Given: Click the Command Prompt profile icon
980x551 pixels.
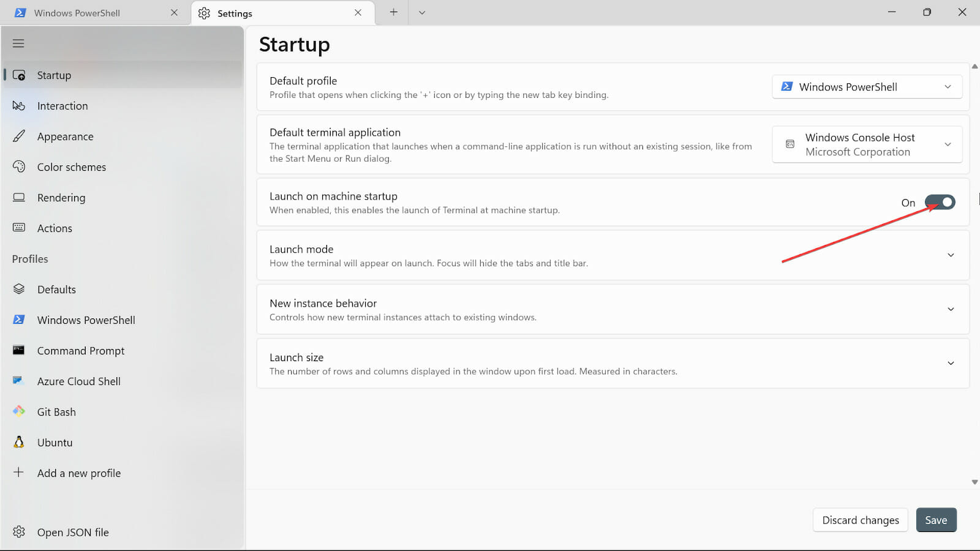Looking at the screenshot, I should 19,350.
